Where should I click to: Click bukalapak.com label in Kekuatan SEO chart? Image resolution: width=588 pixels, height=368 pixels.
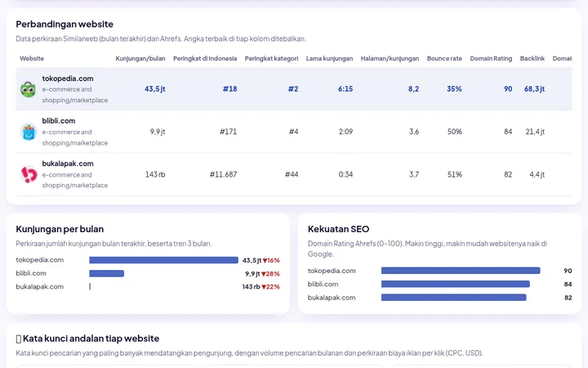tap(332, 298)
